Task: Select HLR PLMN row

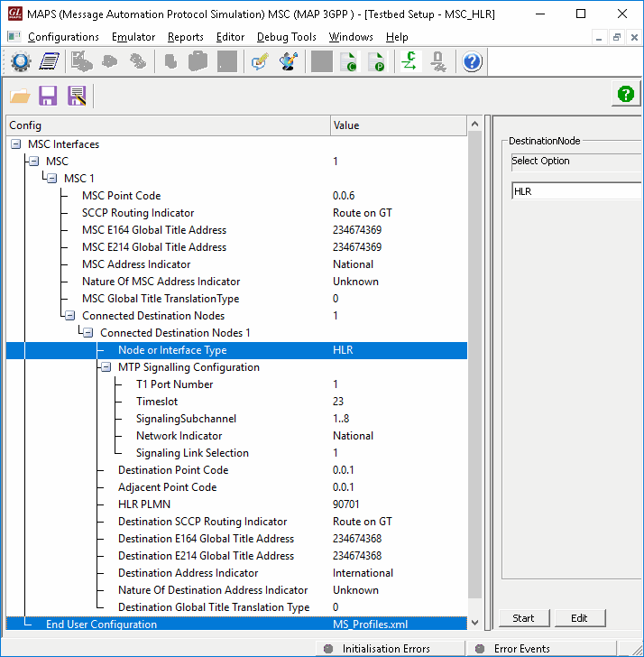Action: point(236,504)
